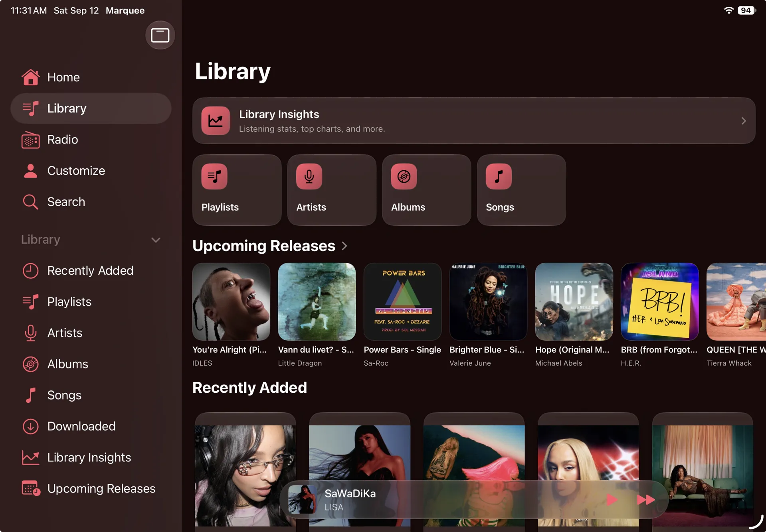The width and height of the screenshot is (766, 532).
Task: Go to Home in the sidebar
Action: [x=91, y=77]
